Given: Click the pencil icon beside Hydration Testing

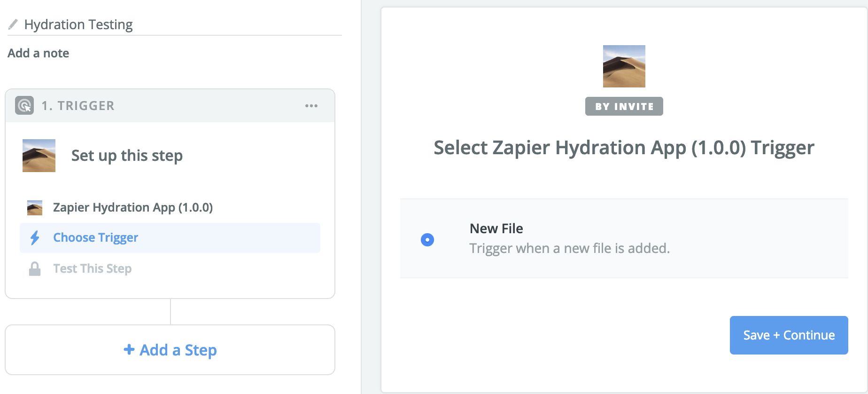Looking at the screenshot, I should [13, 24].
